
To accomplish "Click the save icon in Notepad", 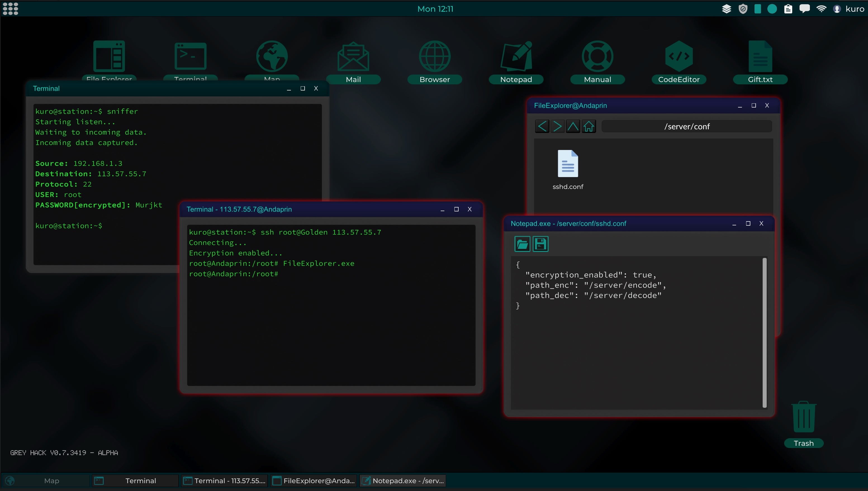I will (540, 244).
